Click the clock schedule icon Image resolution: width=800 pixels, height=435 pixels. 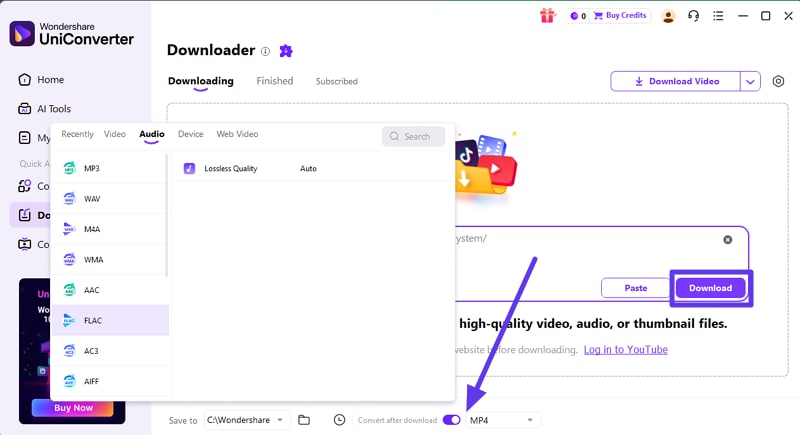click(339, 420)
